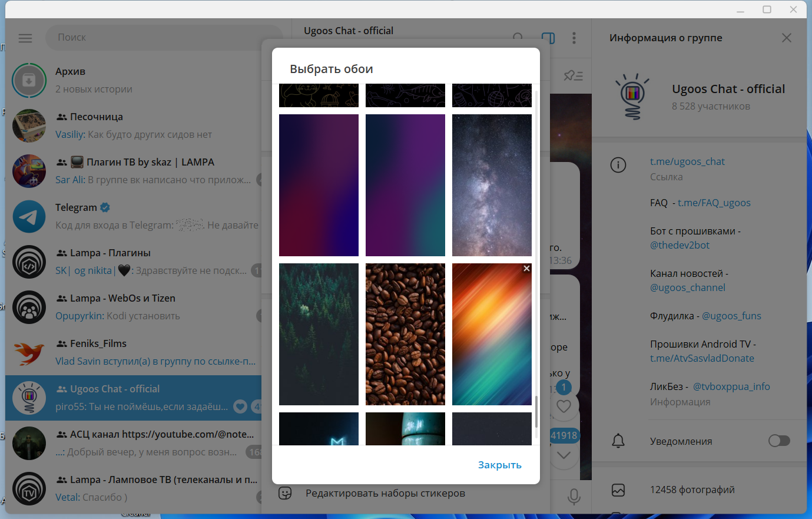
Task: Click the Lampa - Ламповое ТВ avatar
Action: click(29, 488)
